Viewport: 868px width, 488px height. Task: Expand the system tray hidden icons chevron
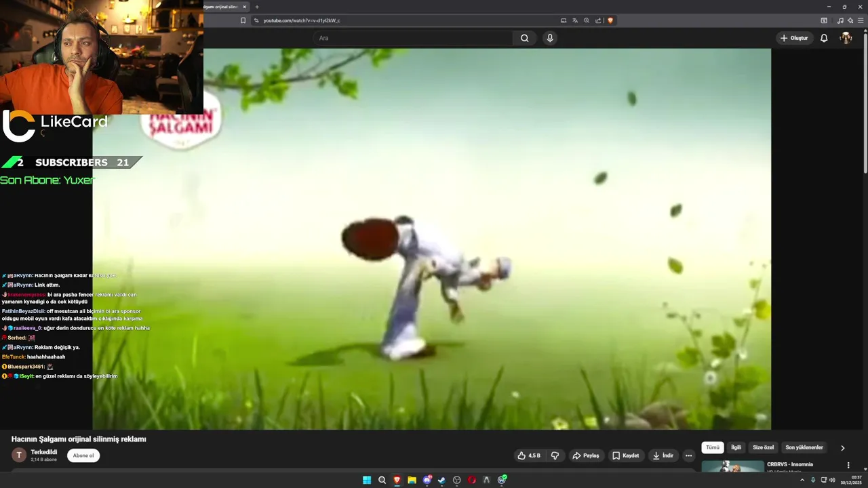point(804,480)
